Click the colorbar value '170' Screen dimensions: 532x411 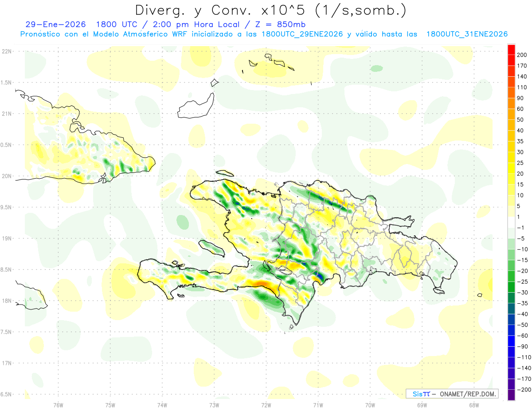click(523, 66)
